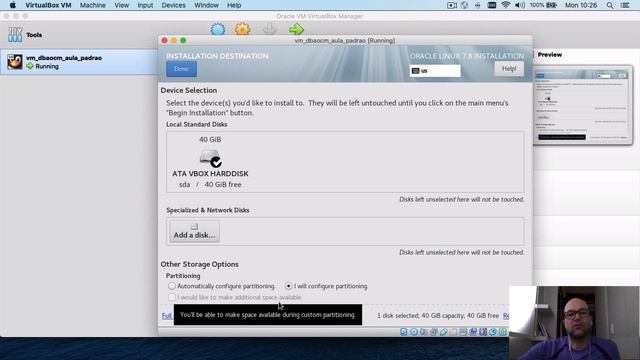Click the USB plug status bar icon

click(443, 332)
